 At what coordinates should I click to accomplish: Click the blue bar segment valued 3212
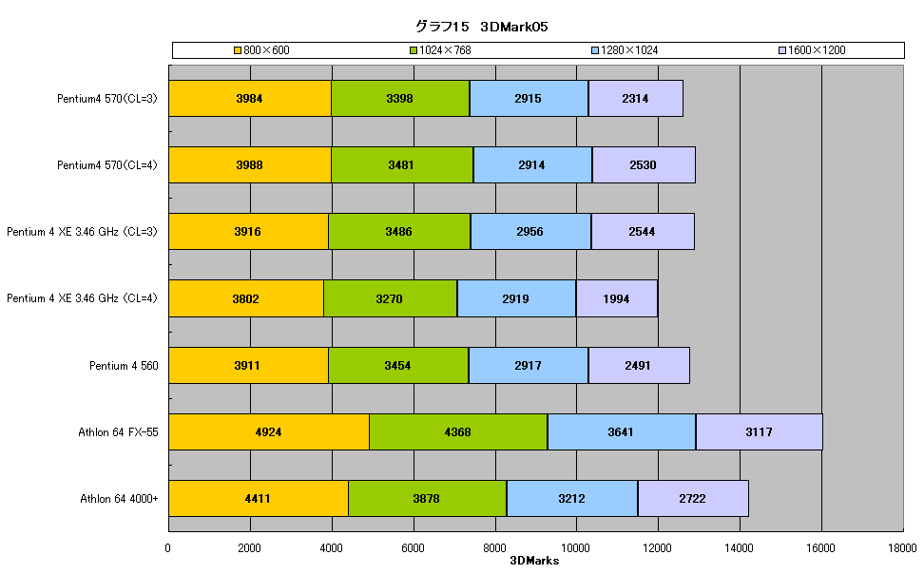click(x=572, y=499)
